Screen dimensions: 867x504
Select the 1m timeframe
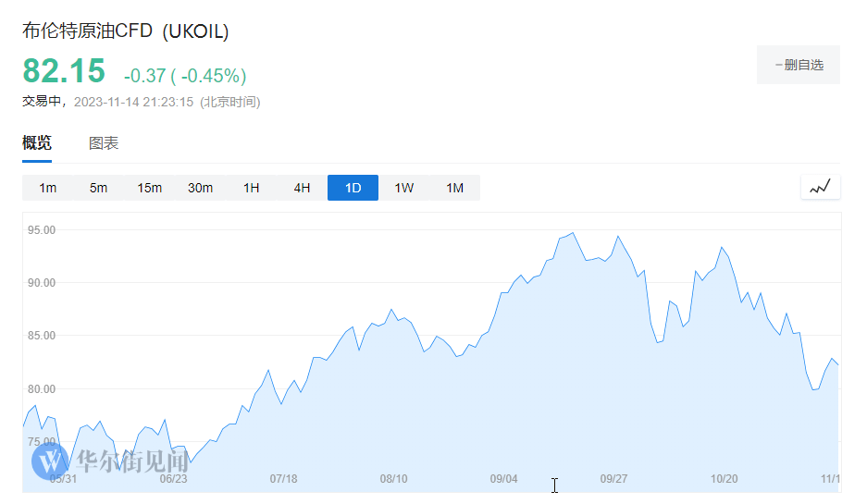pyautogui.click(x=47, y=188)
